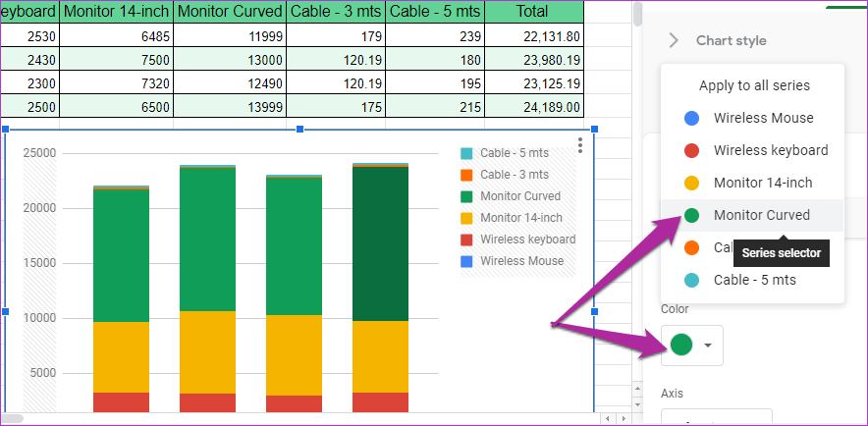Click the chart's top-center resize handle
The width and height of the screenshot is (868, 426).
point(300,129)
